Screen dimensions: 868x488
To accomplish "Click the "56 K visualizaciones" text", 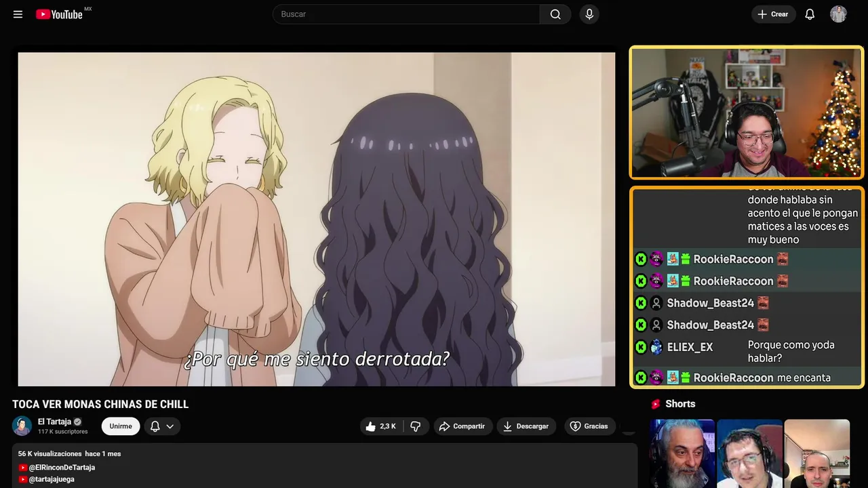I will tap(50, 454).
